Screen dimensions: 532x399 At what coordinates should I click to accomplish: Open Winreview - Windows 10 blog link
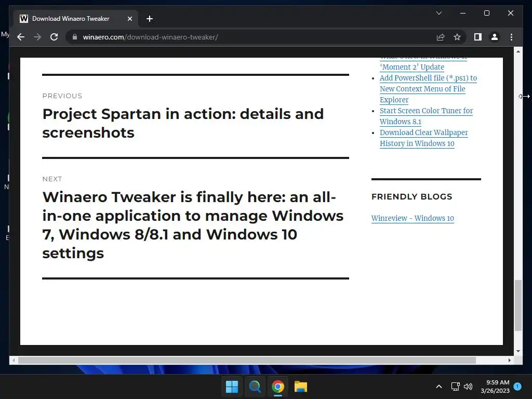point(413,218)
